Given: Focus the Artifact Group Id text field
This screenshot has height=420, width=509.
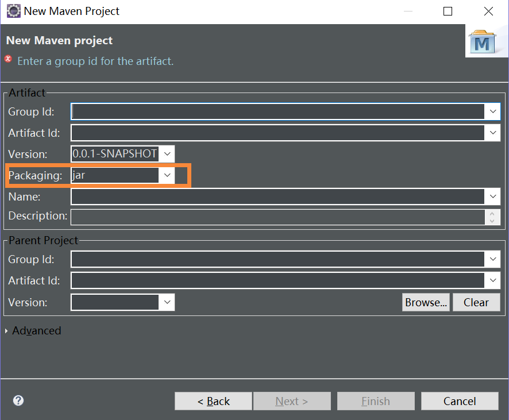Looking at the screenshot, I should click(278, 111).
